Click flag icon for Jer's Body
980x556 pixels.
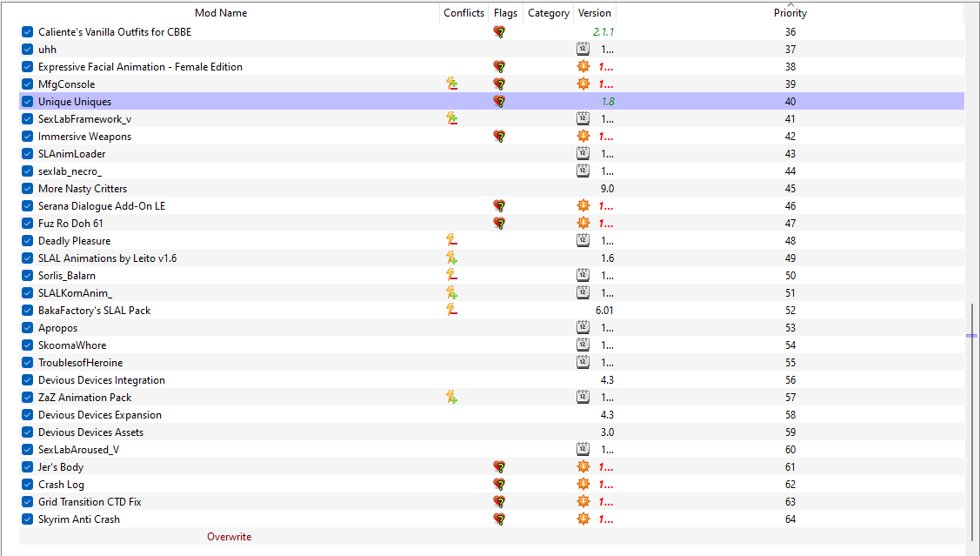499,467
